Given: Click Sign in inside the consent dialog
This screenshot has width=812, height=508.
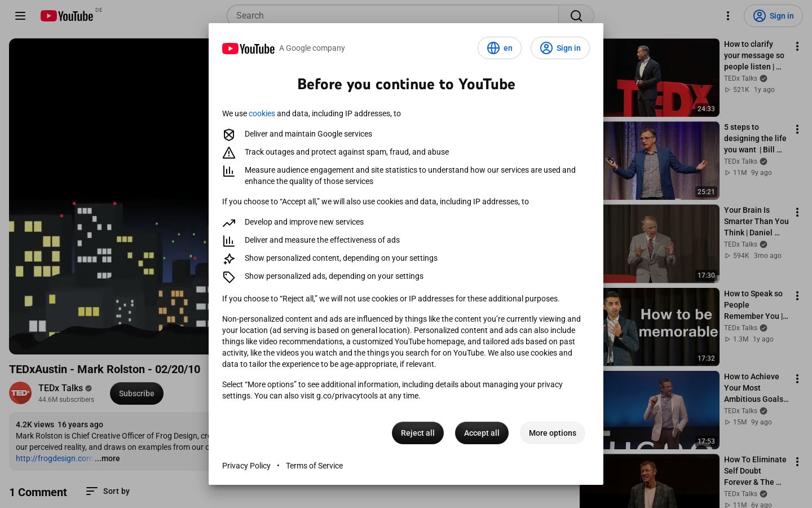Looking at the screenshot, I should click(560, 48).
